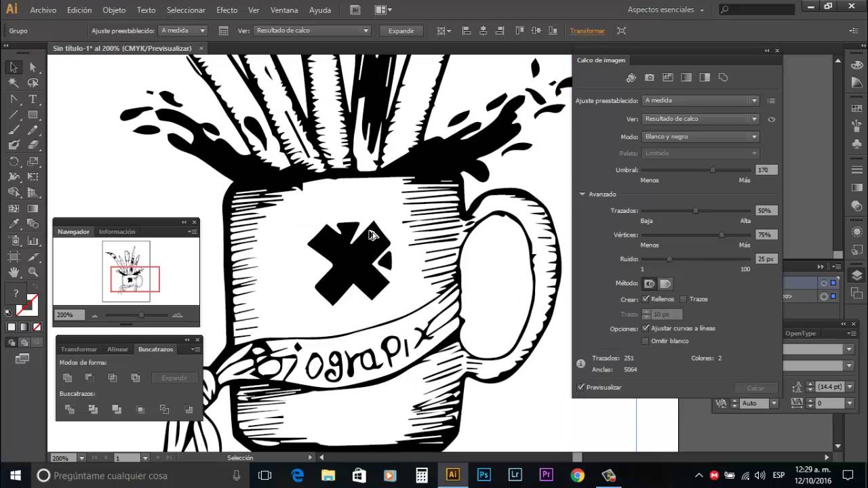Open File Explorer from the taskbar
Image resolution: width=868 pixels, height=488 pixels.
coord(328,475)
